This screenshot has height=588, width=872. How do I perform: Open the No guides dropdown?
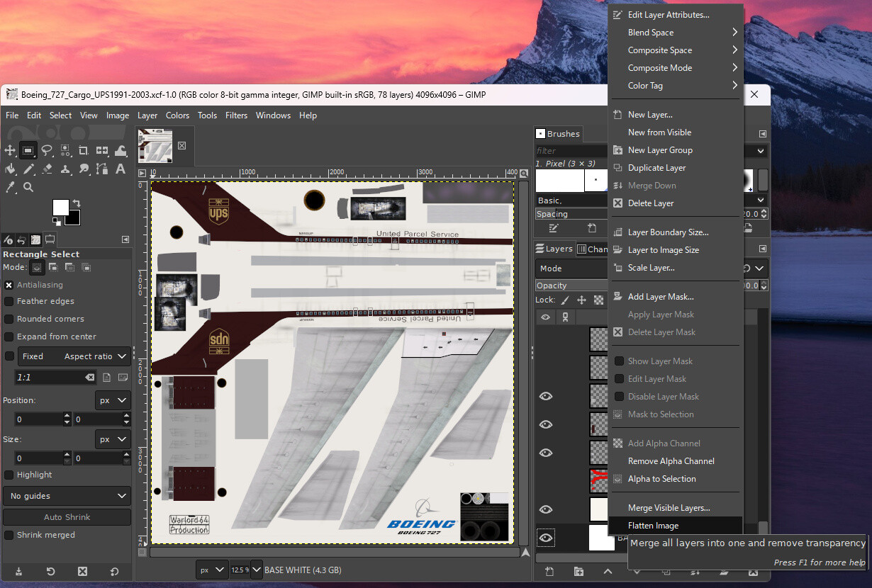click(x=67, y=496)
